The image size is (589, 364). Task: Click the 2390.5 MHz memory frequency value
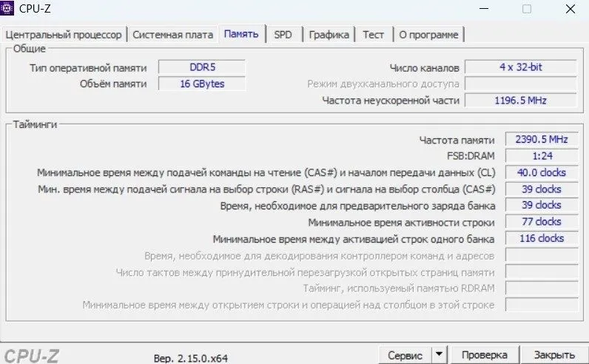coord(542,139)
